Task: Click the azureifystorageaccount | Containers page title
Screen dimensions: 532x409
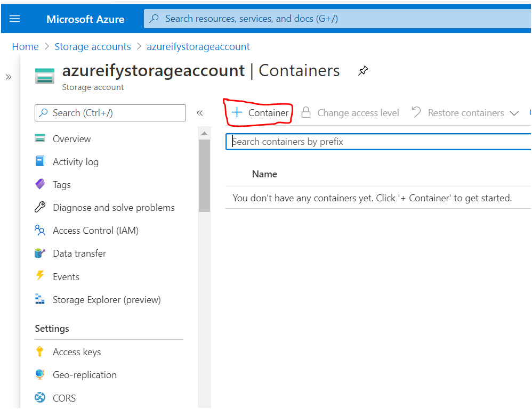Action: click(x=201, y=70)
